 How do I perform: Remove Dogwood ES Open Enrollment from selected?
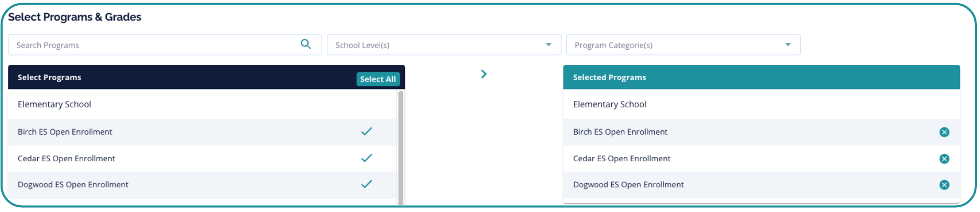coord(944,185)
